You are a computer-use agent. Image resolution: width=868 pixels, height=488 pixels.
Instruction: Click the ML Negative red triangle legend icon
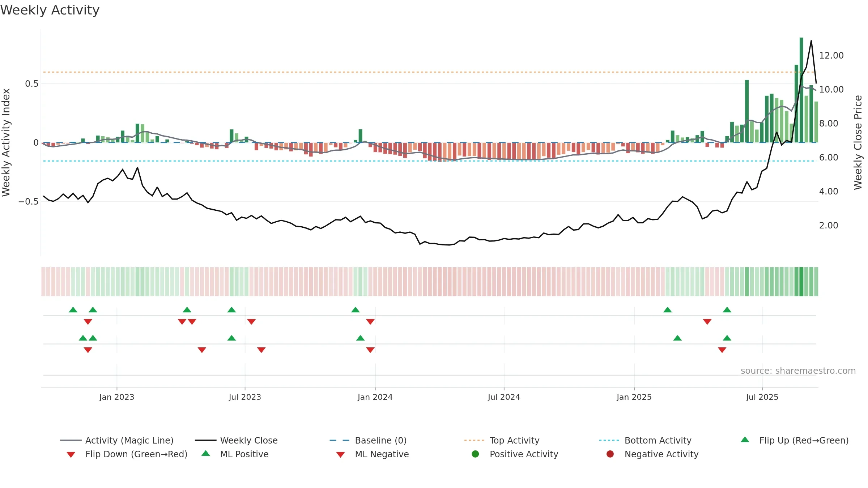tap(340, 455)
